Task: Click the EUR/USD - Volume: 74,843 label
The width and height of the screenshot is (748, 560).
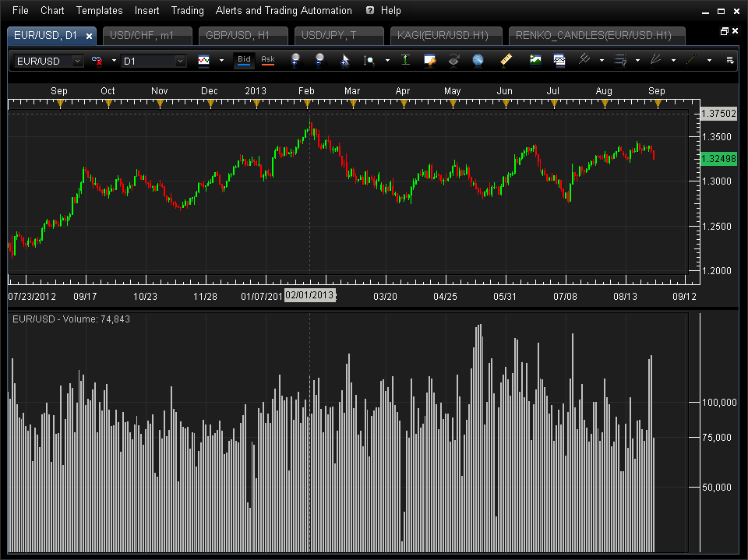Action: [x=71, y=319]
